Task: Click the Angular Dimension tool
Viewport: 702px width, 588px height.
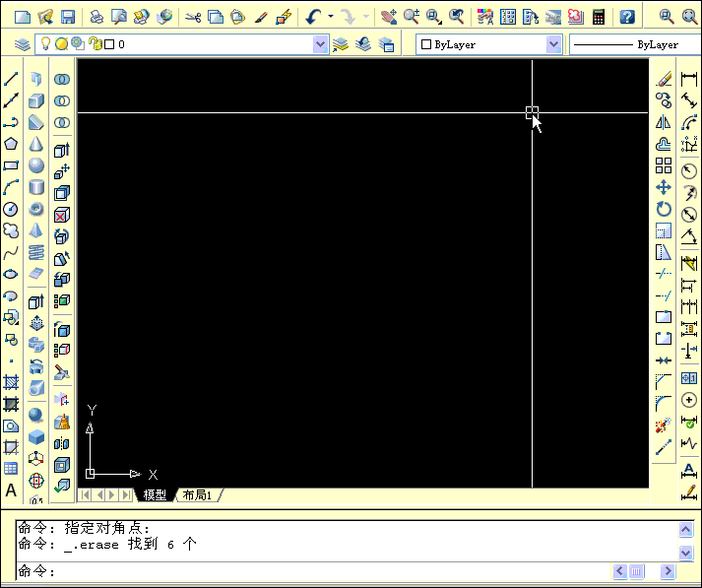Action: [689, 236]
